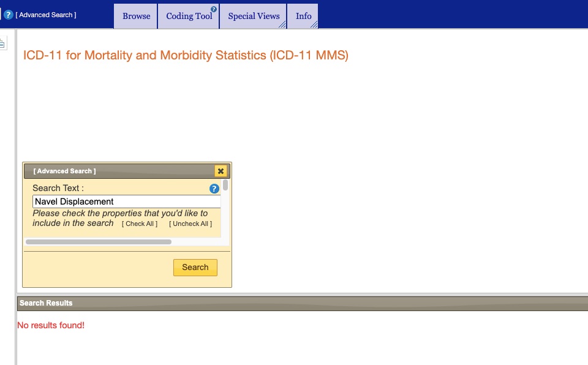The width and height of the screenshot is (588, 365).
Task: Click the help icon beside Search Text
Action: (x=214, y=189)
